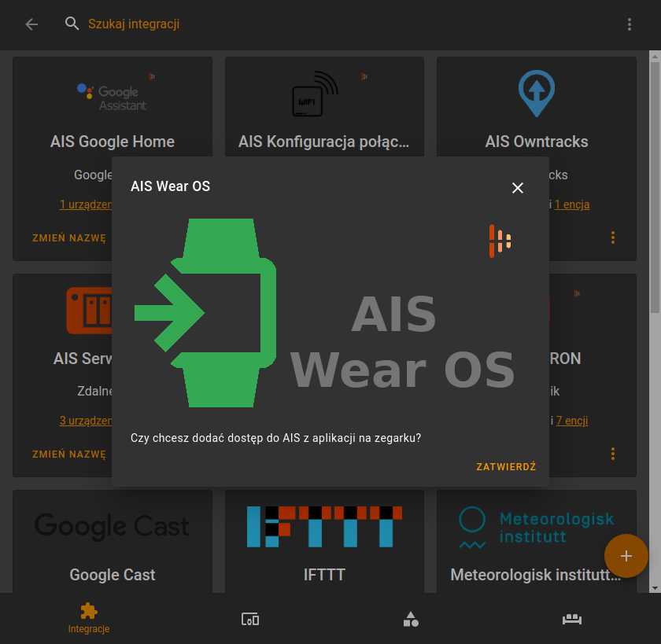
Task: Click the Google Cast logo
Action: pyautogui.click(x=112, y=527)
